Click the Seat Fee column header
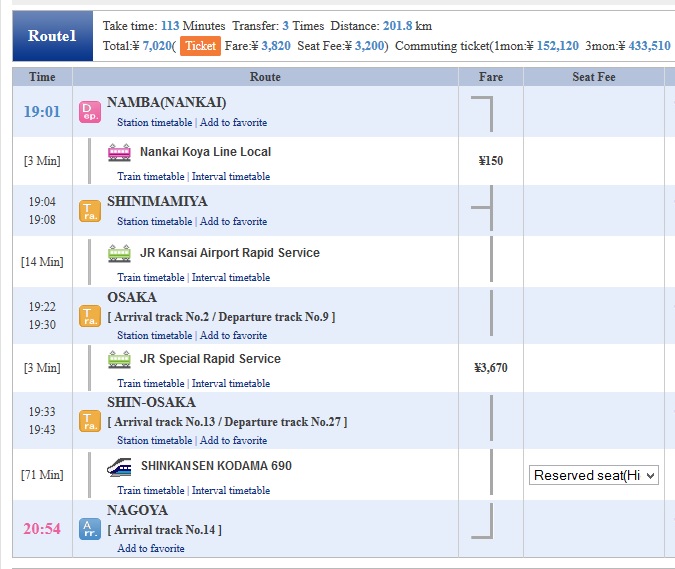 point(594,77)
